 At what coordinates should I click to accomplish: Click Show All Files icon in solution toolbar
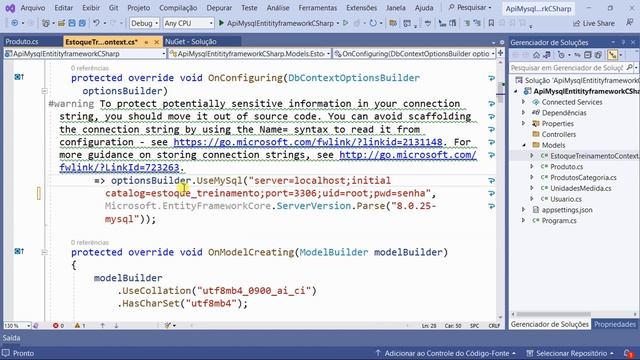click(x=598, y=55)
